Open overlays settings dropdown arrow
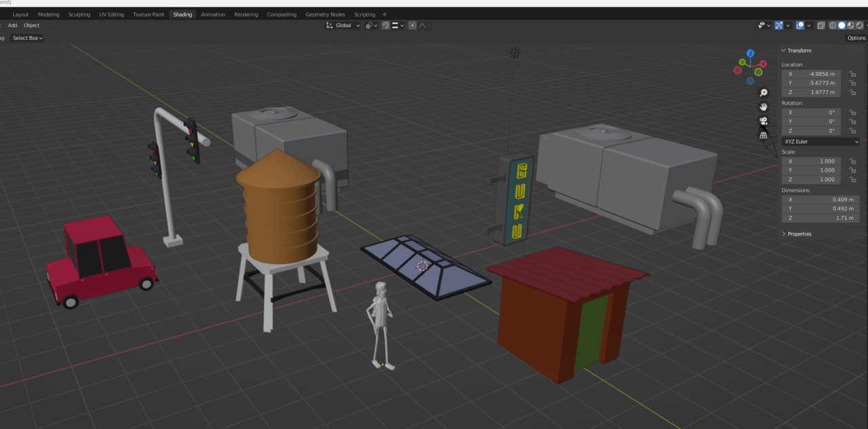The image size is (868, 429). click(x=809, y=25)
